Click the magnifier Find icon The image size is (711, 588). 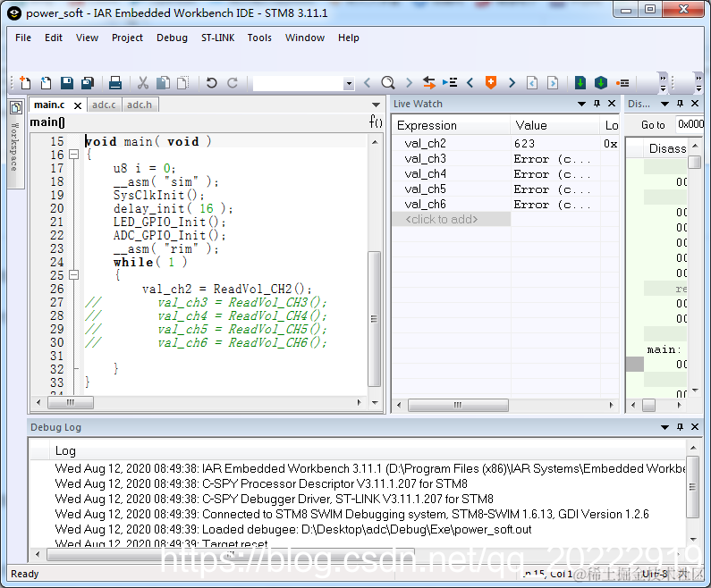click(387, 83)
